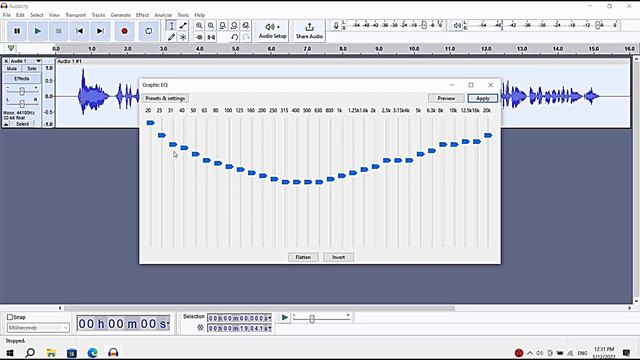640x360 pixels.
Task: Click Preview in Graphic EQ
Action: click(x=446, y=98)
